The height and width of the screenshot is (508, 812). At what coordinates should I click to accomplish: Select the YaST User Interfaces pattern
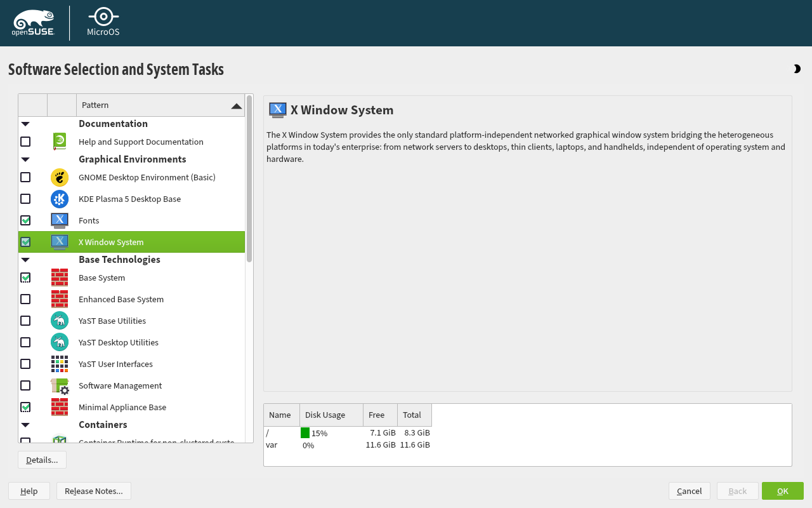pos(131,364)
